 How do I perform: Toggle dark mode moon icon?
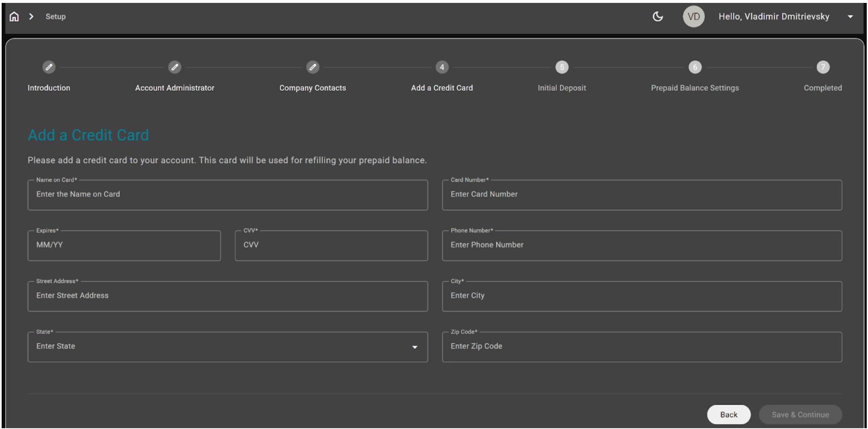tap(658, 17)
